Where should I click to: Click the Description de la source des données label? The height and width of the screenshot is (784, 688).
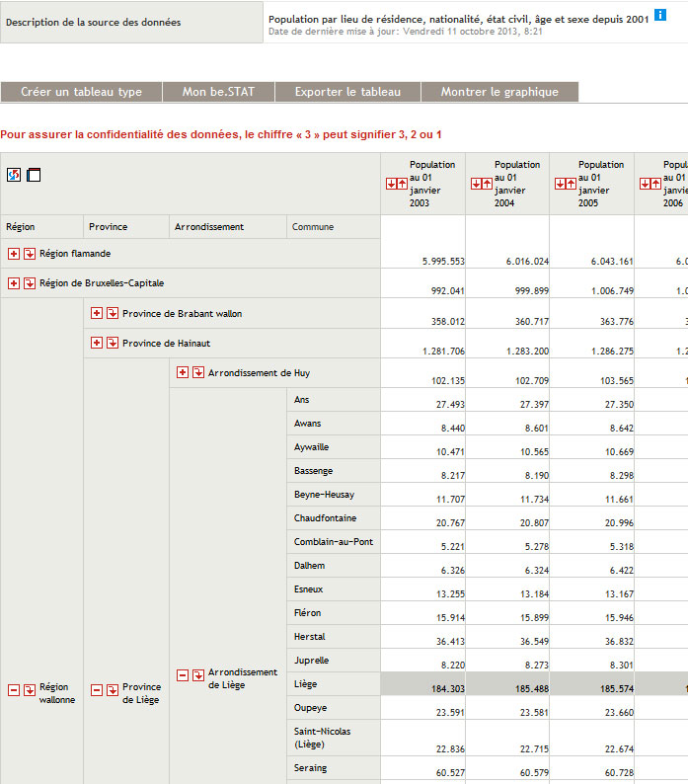pyautogui.click(x=93, y=23)
